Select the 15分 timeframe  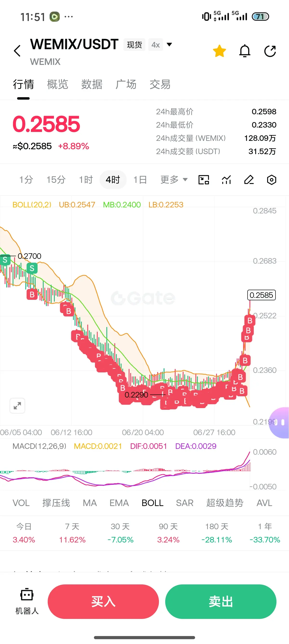coord(56,179)
